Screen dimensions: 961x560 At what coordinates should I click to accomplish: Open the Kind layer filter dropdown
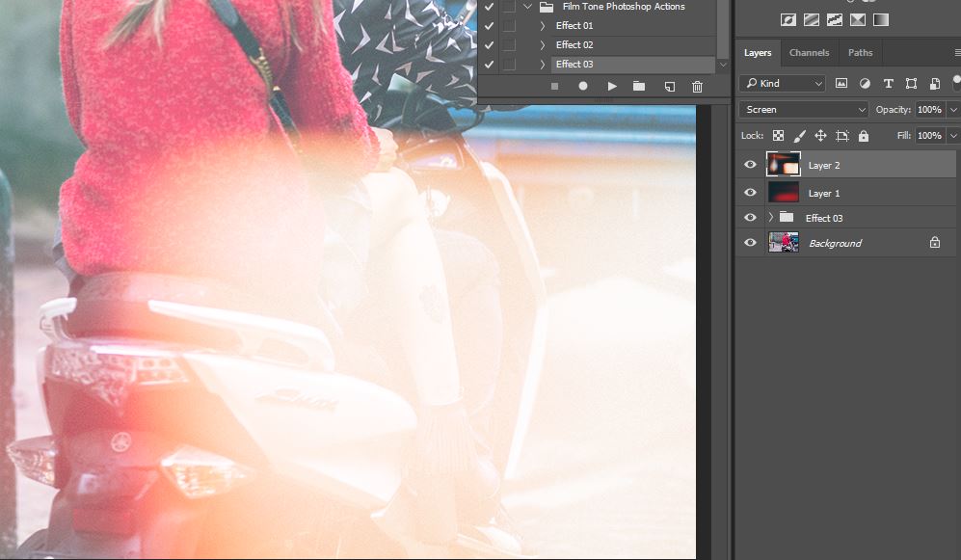tap(782, 84)
